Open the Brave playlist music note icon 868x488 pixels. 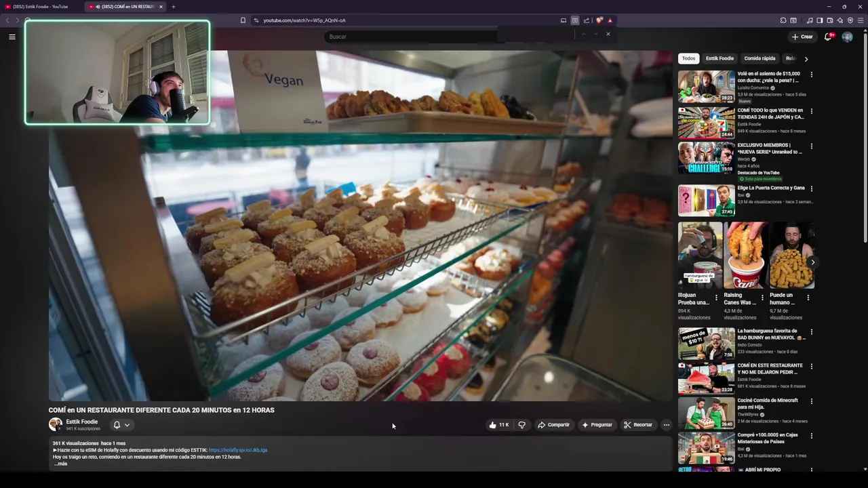coord(810,20)
